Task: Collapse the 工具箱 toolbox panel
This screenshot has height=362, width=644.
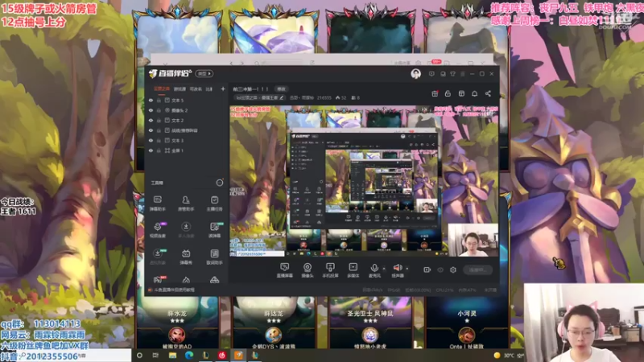Action: [220, 183]
